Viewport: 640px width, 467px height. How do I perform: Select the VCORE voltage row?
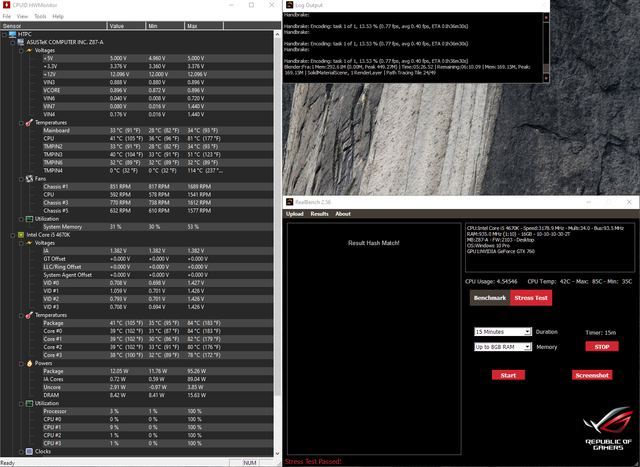pos(158,90)
